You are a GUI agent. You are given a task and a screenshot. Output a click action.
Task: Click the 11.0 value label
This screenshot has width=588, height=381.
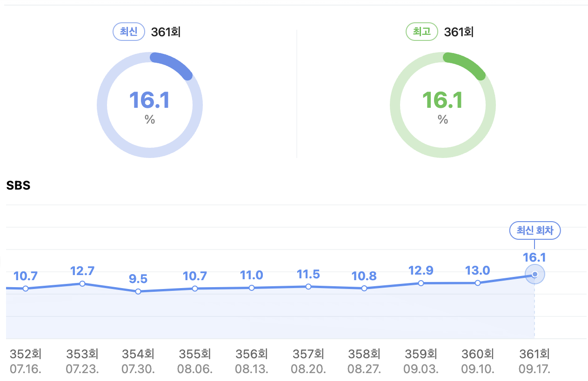point(252,275)
